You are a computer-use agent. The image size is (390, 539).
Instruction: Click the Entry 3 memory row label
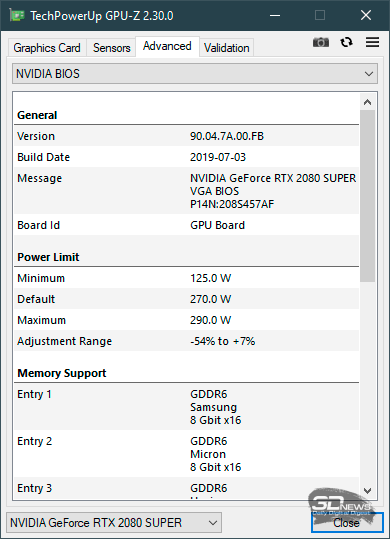tap(34, 488)
